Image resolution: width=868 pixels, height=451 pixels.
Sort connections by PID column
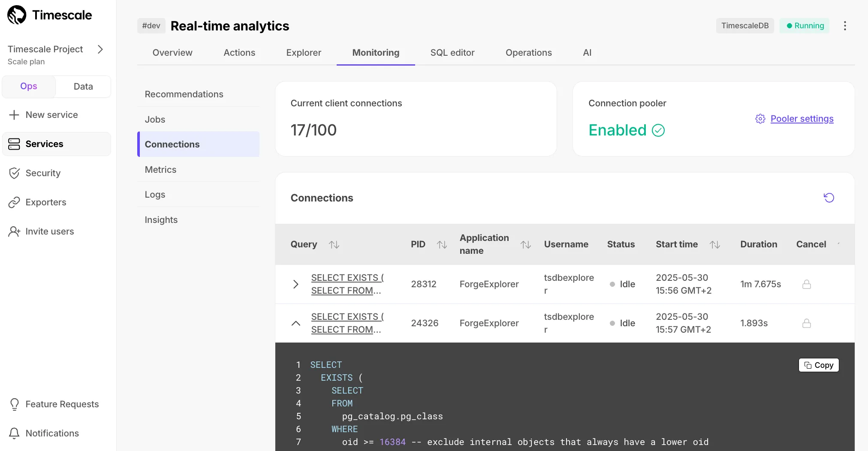[442, 244]
